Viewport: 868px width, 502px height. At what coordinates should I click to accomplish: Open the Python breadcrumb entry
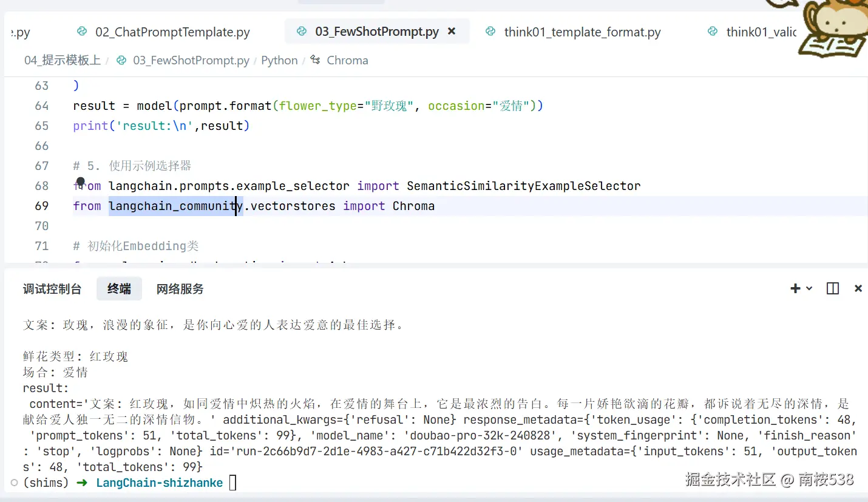(x=279, y=60)
